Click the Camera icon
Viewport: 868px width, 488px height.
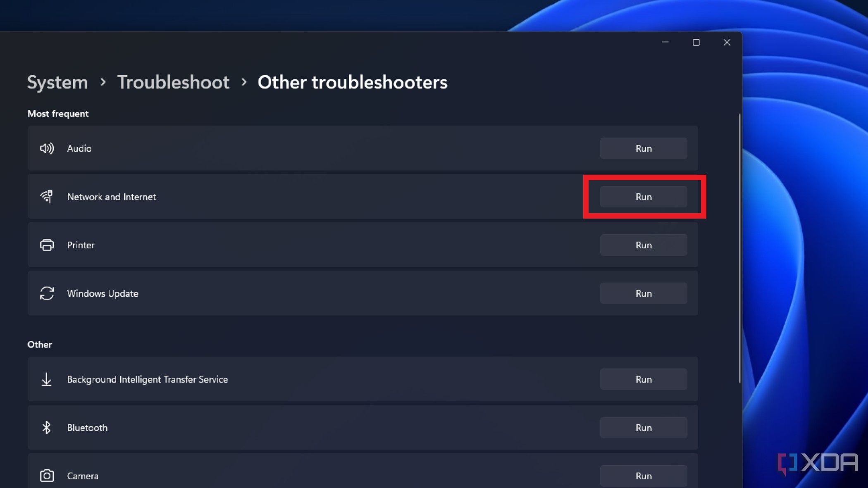pyautogui.click(x=46, y=475)
